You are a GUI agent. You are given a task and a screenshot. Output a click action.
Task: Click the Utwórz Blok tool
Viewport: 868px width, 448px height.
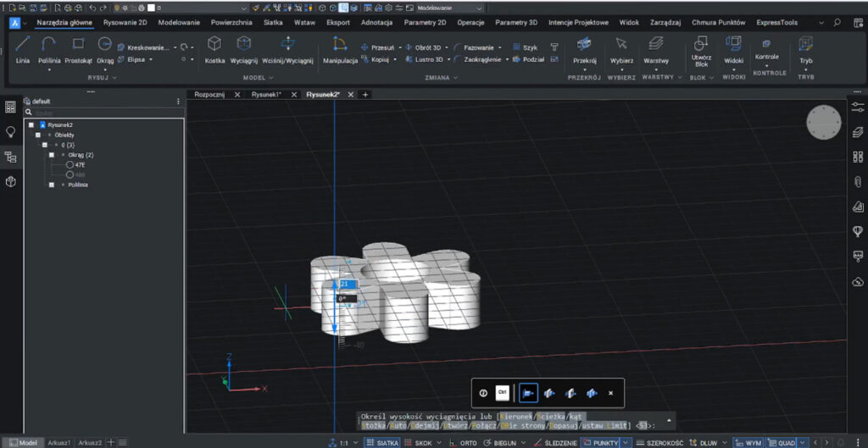pyautogui.click(x=701, y=51)
